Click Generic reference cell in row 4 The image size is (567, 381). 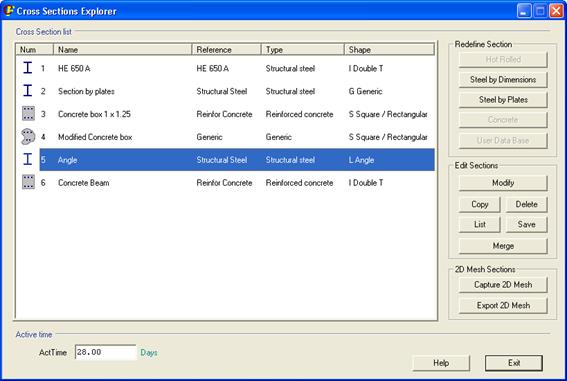tap(209, 137)
